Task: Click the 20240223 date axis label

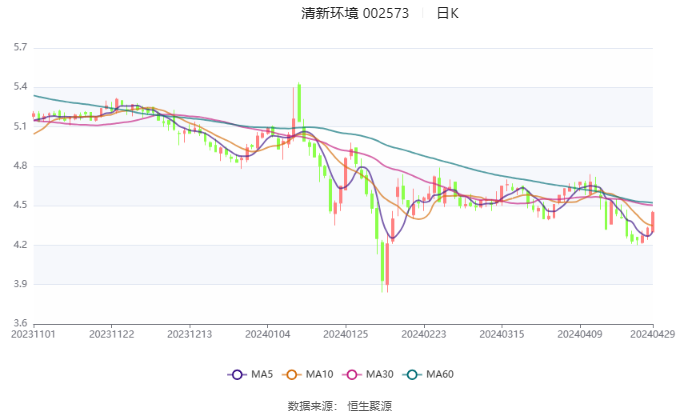Action: pos(424,334)
